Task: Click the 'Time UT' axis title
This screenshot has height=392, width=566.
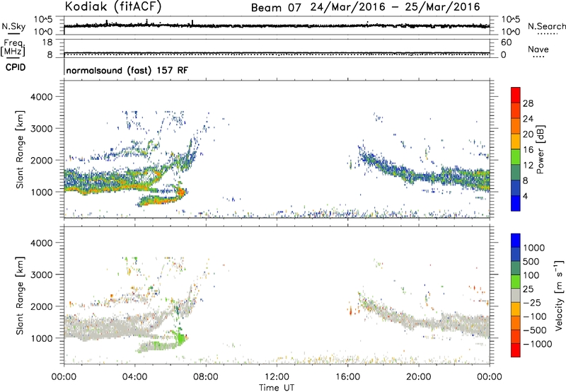Action: (x=277, y=388)
